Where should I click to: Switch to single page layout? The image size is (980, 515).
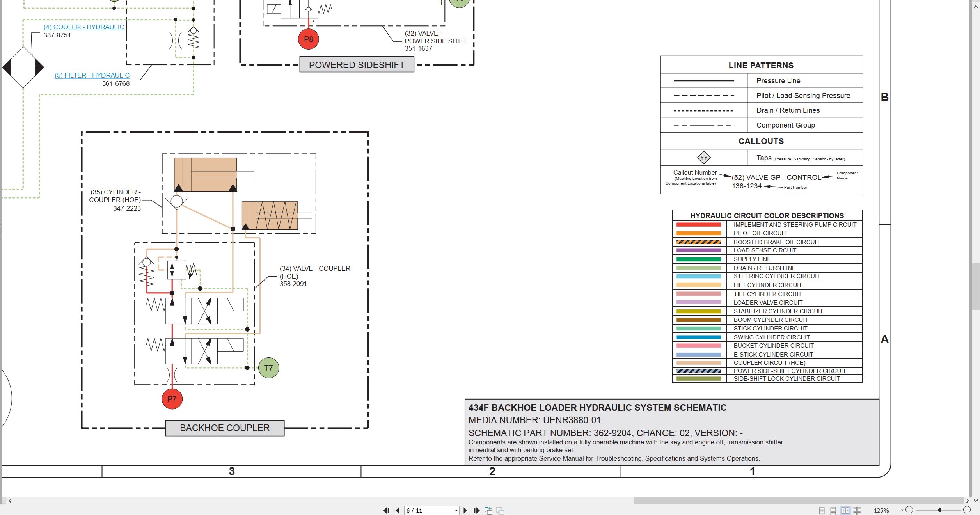click(x=822, y=510)
